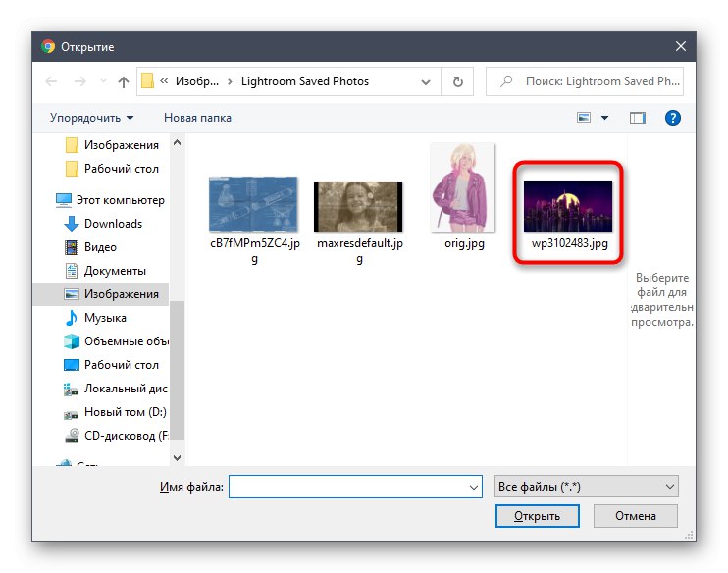Click the Chrome icon in title bar
The height and width of the screenshot is (573, 728).
[x=48, y=46]
